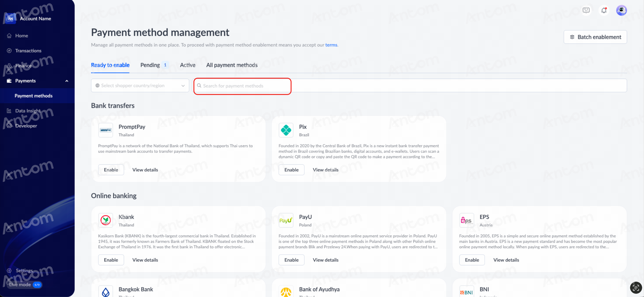Click the Batch enablement button
Image resolution: width=644 pixels, height=297 pixels.
[595, 37]
